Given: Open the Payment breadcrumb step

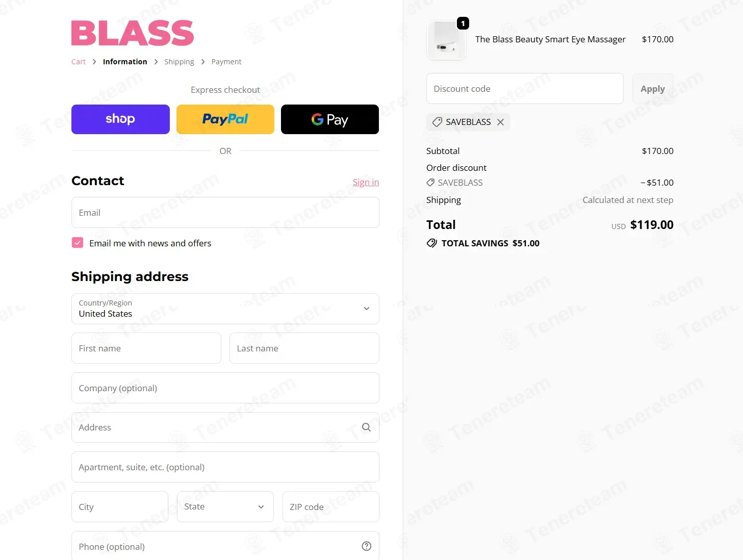Looking at the screenshot, I should 226,62.
